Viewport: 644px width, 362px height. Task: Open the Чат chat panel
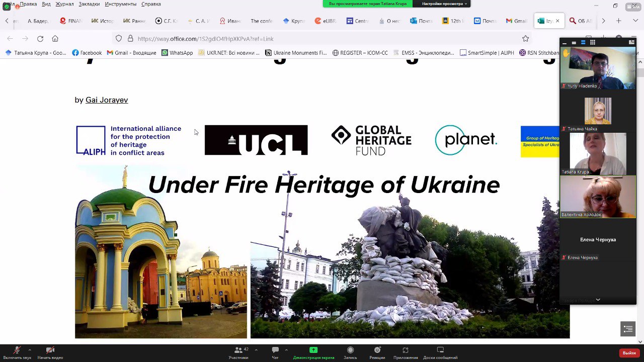pyautogui.click(x=275, y=352)
